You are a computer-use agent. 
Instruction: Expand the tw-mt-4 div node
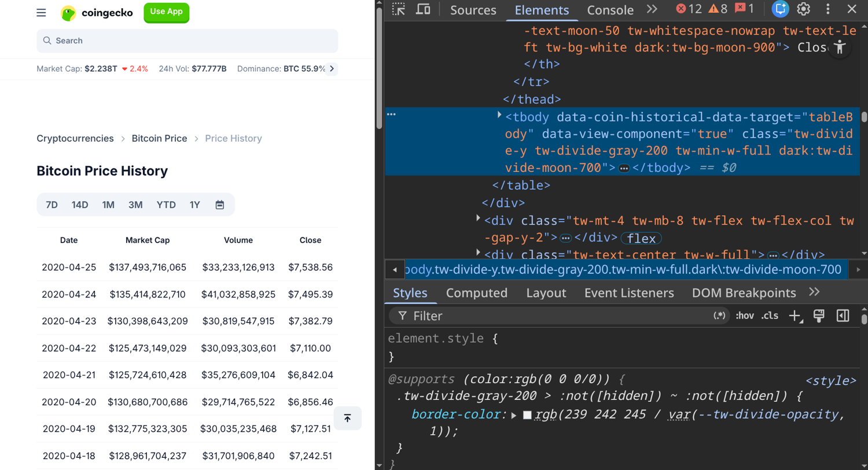tap(479, 218)
